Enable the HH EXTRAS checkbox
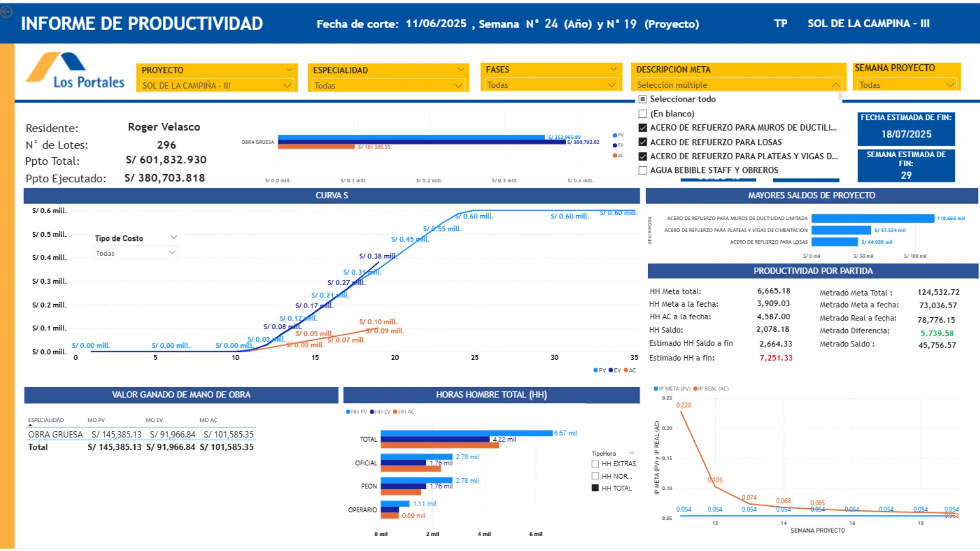980x551 pixels. coord(595,464)
